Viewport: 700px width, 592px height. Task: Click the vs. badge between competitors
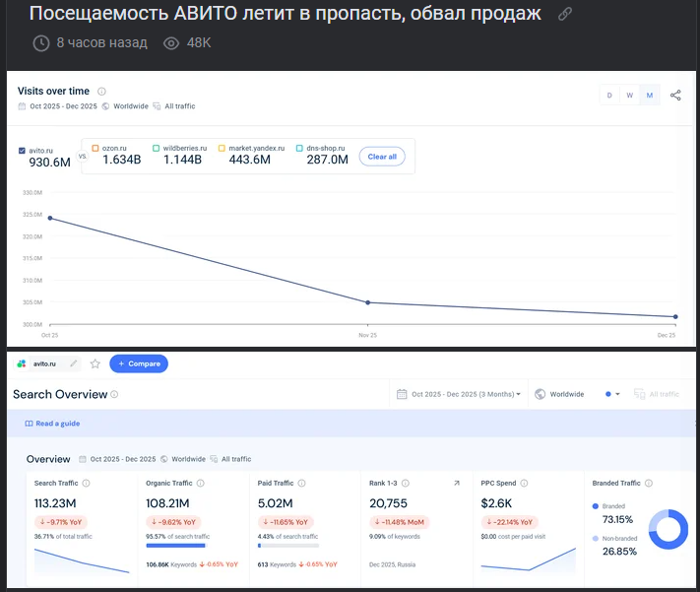pyautogui.click(x=82, y=157)
